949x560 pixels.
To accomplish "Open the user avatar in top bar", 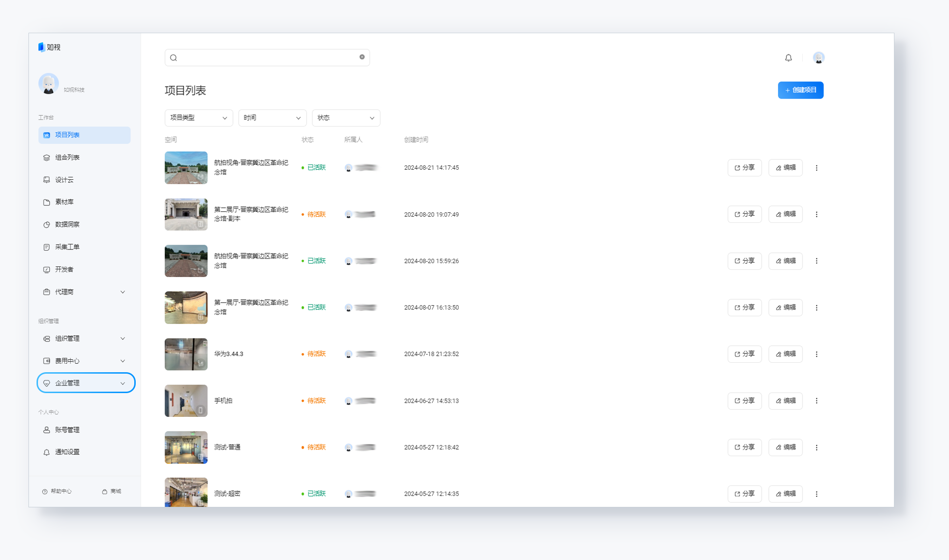I will pyautogui.click(x=819, y=58).
